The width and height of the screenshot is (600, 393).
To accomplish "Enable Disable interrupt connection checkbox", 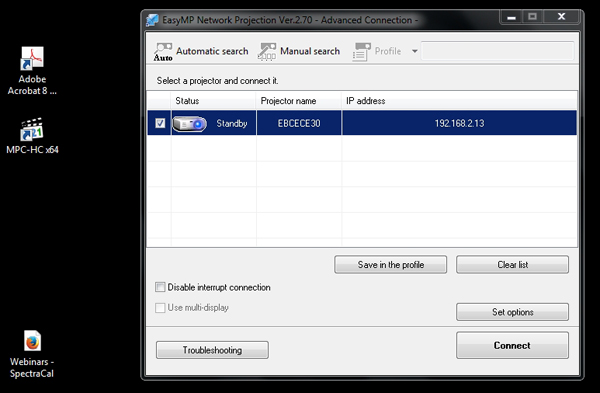I will 160,287.
